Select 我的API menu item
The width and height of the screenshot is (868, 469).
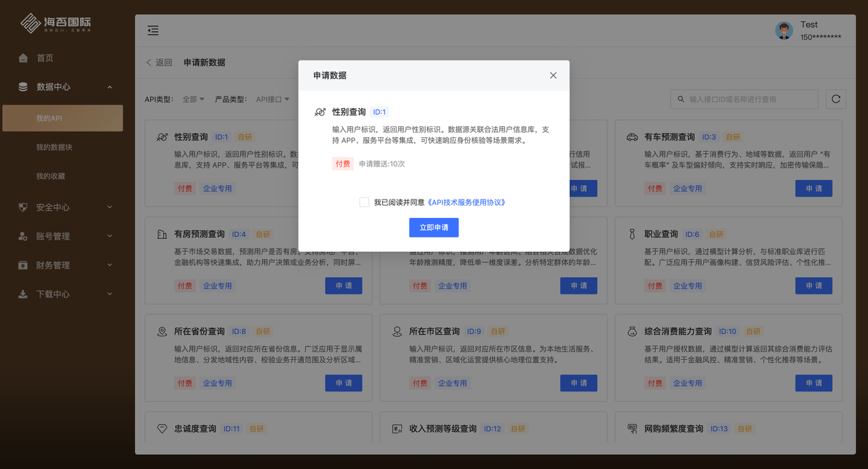[x=62, y=118]
